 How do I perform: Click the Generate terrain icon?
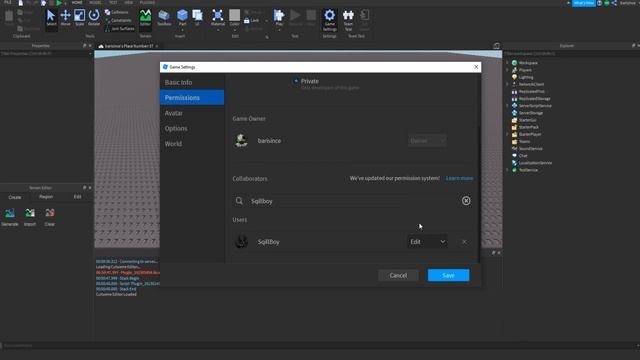click(x=10, y=217)
